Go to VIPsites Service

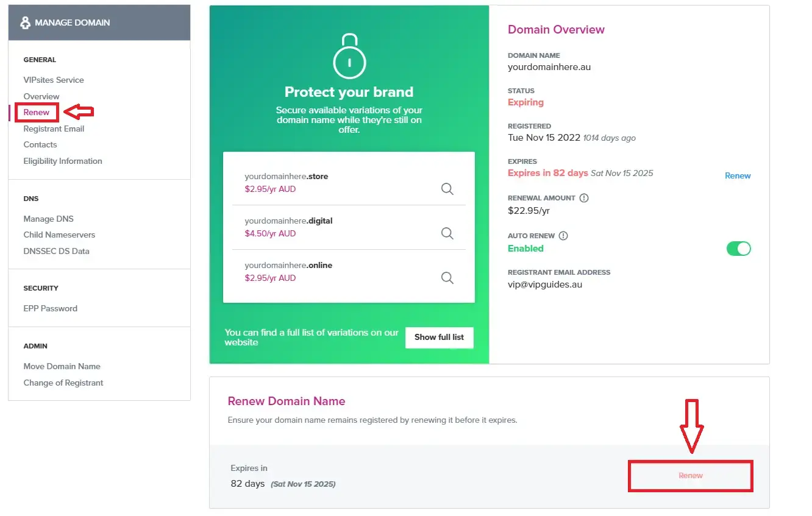(54, 80)
